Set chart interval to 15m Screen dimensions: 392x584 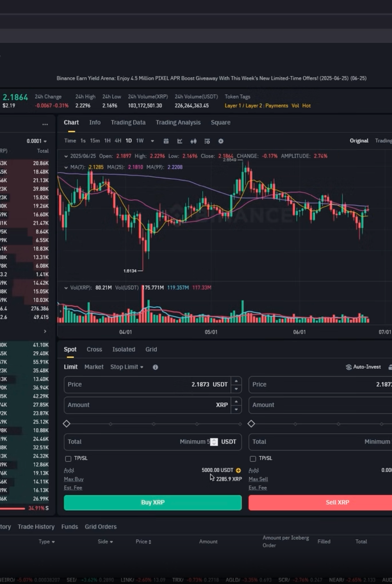pos(95,141)
